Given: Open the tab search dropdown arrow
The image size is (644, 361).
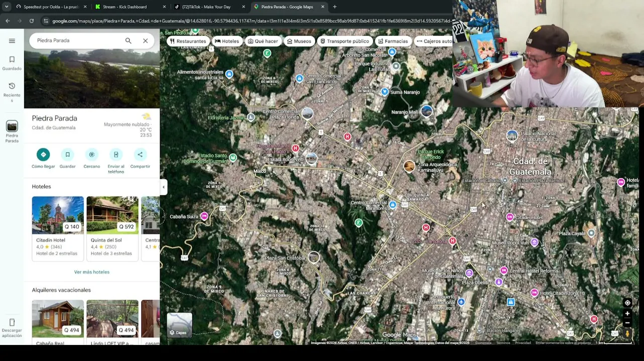Looking at the screenshot, I should 6,7.
